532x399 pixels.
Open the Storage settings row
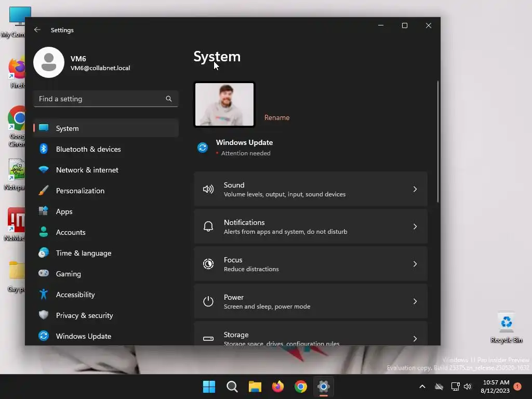click(x=311, y=334)
